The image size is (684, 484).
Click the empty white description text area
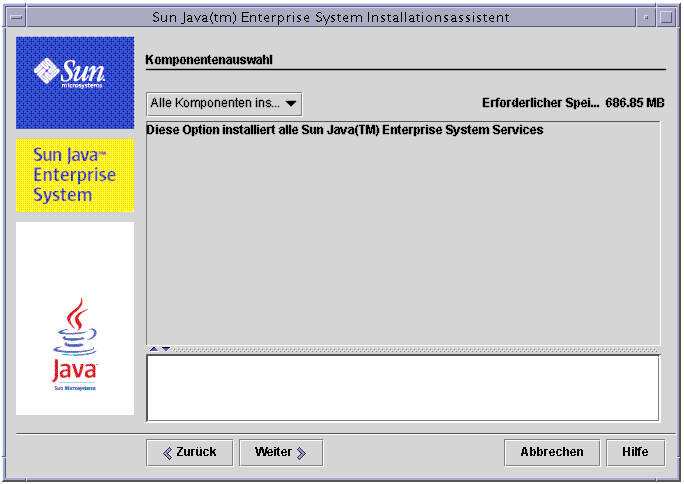point(403,388)
